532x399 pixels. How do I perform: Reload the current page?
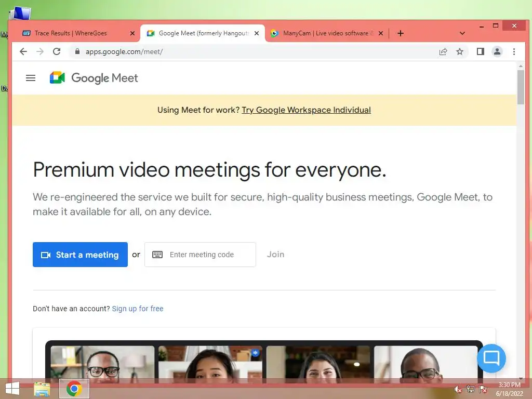point(57,51)
